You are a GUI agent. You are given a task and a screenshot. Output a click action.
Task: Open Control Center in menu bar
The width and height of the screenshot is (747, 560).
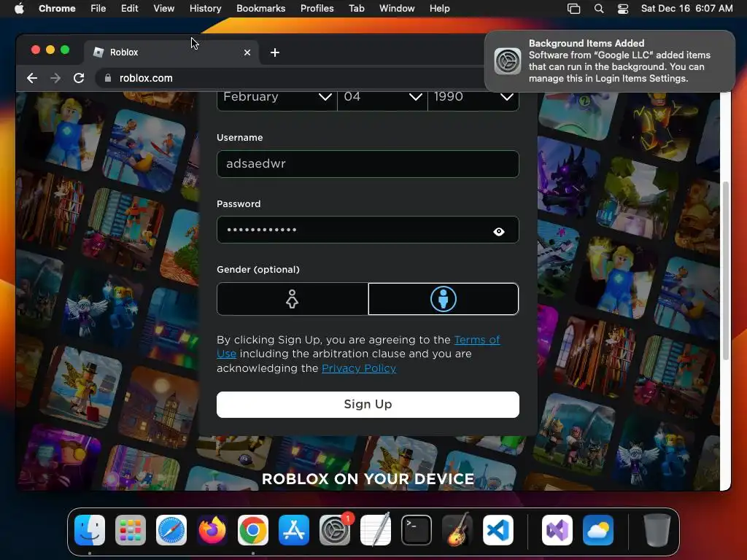[x=623, y=9]
